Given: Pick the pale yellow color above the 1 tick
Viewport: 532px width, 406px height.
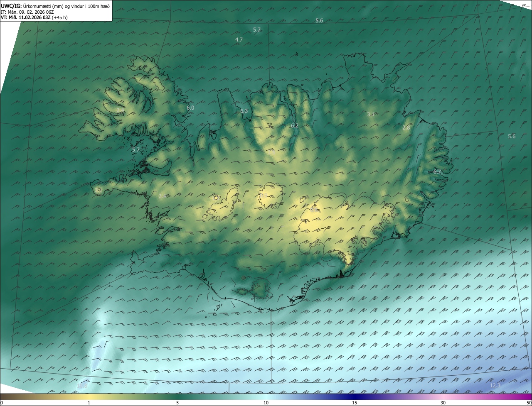Looking at the screenshot, I should pyautogui.click(x=89, y=396).
